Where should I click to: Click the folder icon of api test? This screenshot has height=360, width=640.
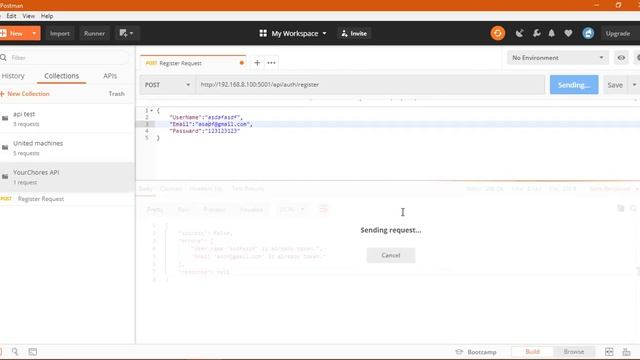[x=5, y=118]
